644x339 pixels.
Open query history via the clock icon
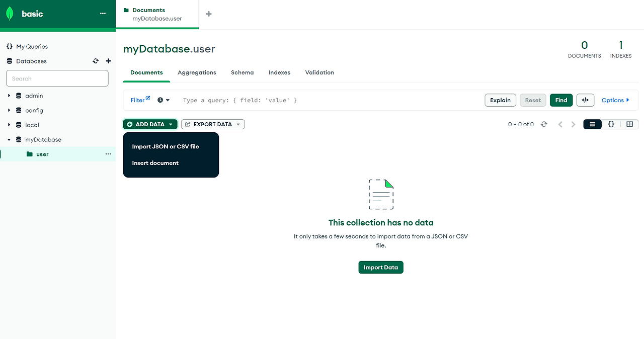coord(160,100)
